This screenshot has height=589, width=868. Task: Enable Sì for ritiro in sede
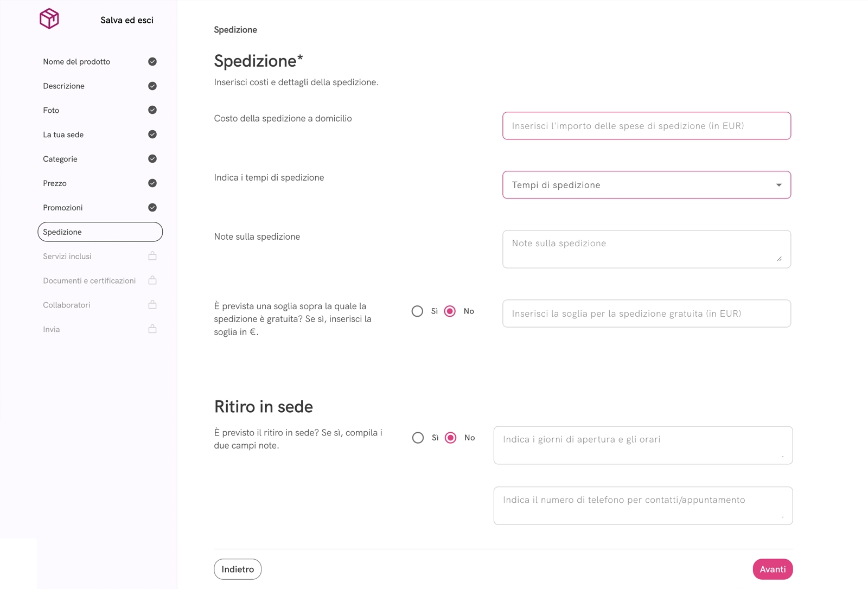[418, 438]
